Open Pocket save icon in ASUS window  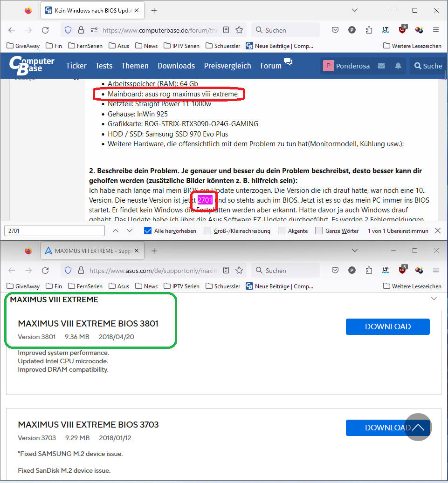click(x=335, y=270)
